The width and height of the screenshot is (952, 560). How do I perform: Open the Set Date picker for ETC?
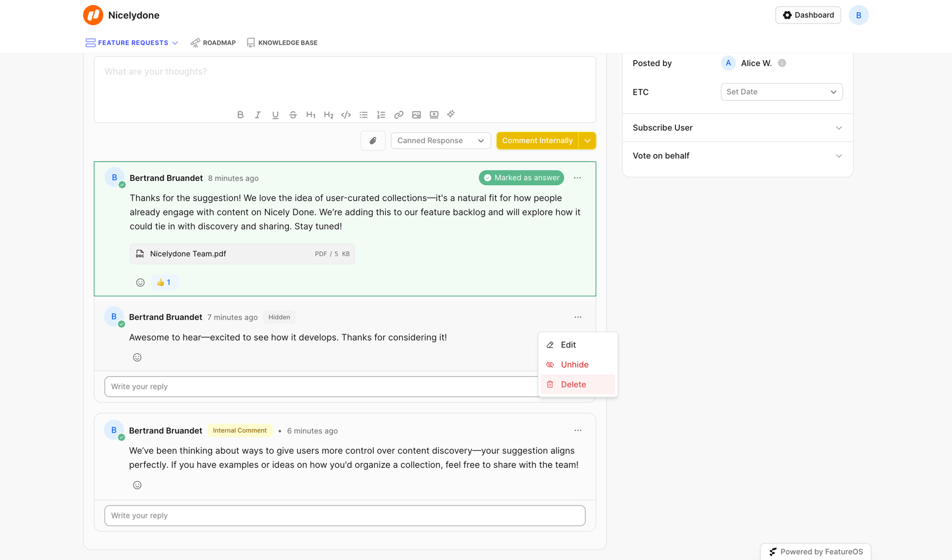click(781, 92)
